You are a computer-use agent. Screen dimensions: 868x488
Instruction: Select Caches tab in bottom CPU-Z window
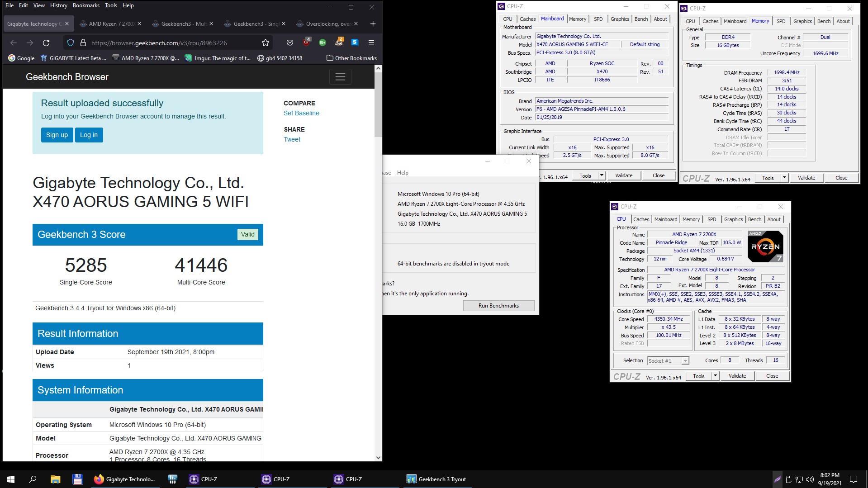click(x=641, y=219)
